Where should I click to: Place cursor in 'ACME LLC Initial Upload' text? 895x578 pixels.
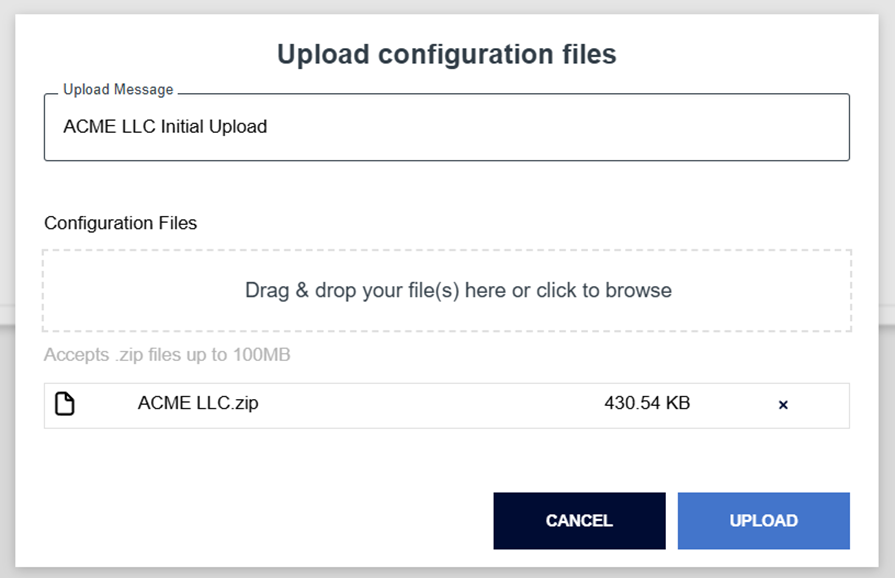pyautogui.click(x=165, y=127)
